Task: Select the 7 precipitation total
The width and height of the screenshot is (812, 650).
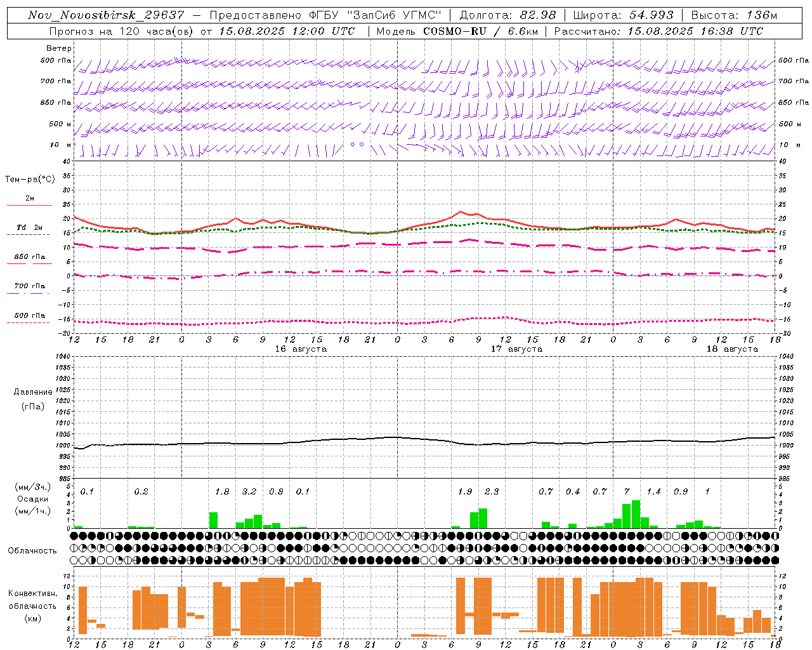Action: tap(627, 492)
